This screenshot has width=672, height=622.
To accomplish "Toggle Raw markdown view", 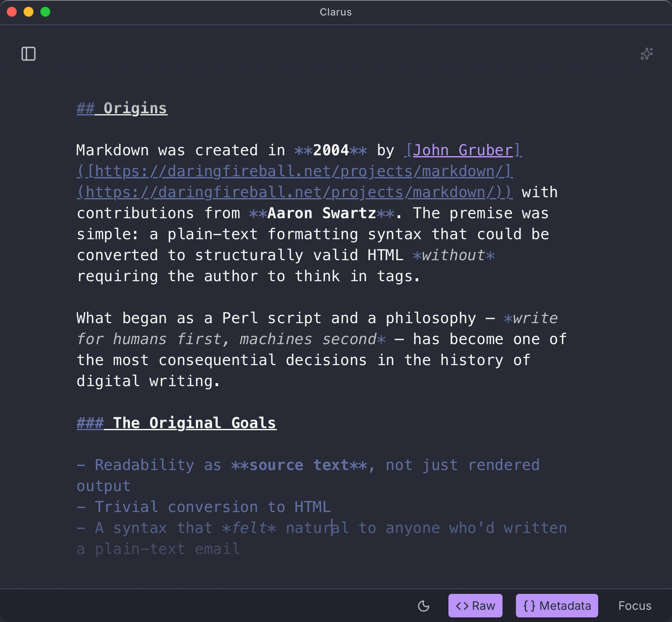I will click(475, 606).
